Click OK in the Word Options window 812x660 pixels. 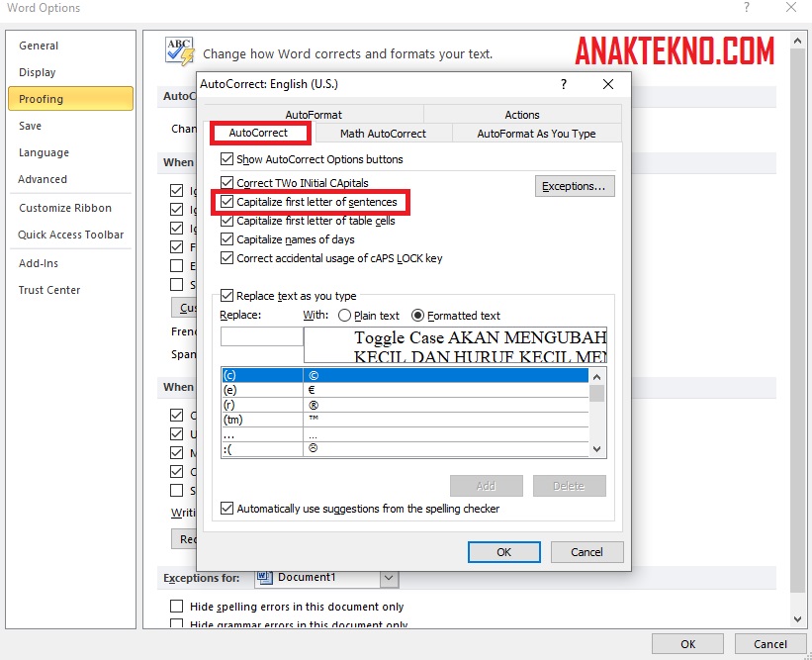[687, 643]
